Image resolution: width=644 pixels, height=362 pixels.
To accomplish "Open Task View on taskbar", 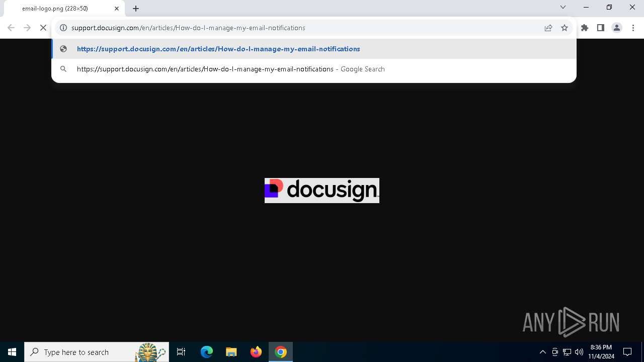I will (x=181, y=352).
